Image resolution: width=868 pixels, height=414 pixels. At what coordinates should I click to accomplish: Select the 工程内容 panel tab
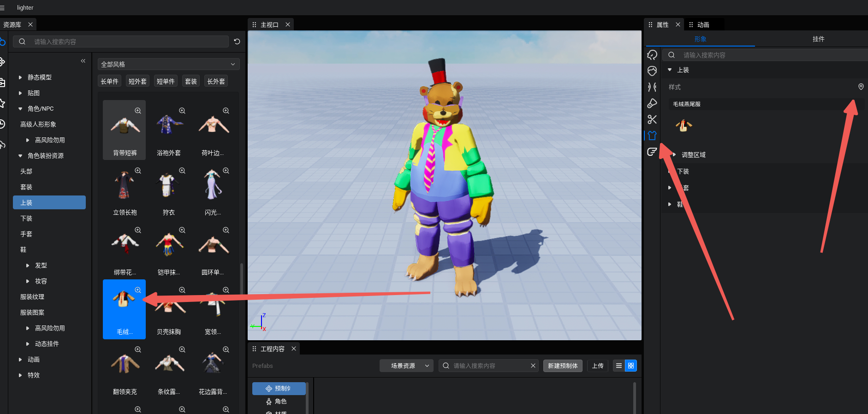[x=272, y=349]
